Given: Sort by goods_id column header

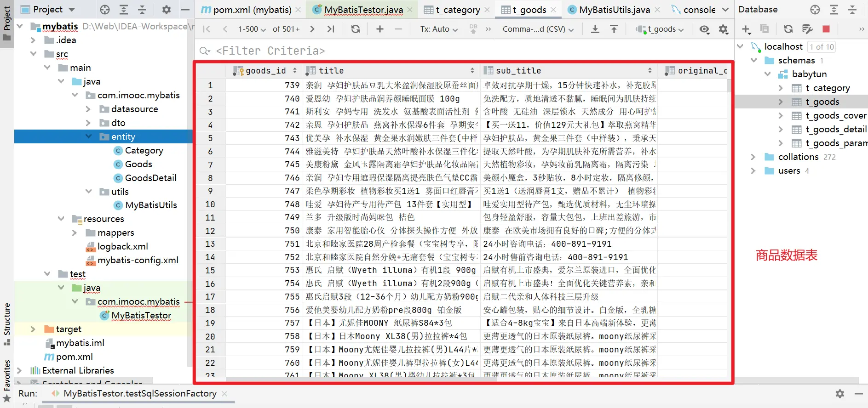Looking at the screenshot, I should point(265,71).
